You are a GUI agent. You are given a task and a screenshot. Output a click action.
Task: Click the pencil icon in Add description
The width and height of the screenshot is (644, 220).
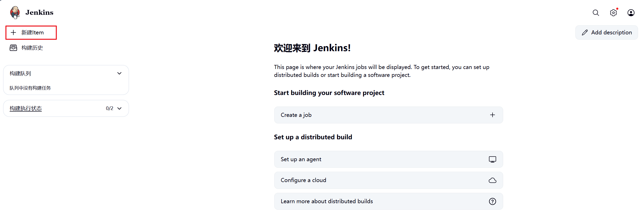pyautogui.click(x=585, y=32)
